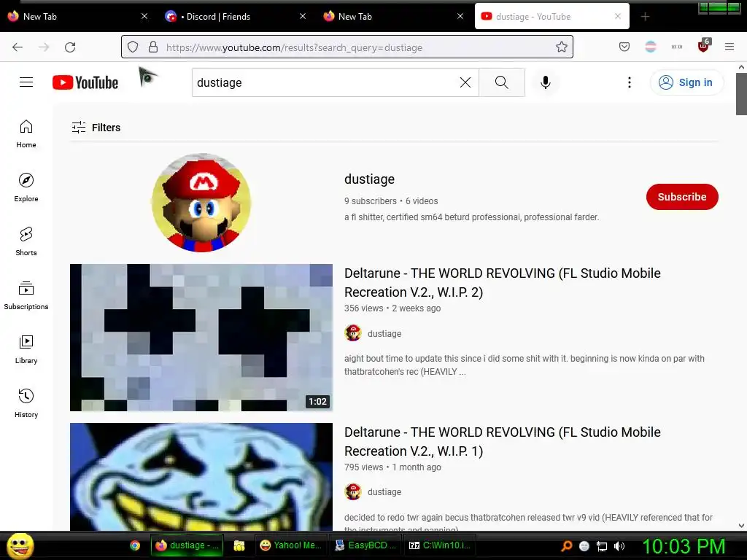Launch Chrome from the taskbar
The width and height of the screenshot is (747, 560).
[135, 545]
